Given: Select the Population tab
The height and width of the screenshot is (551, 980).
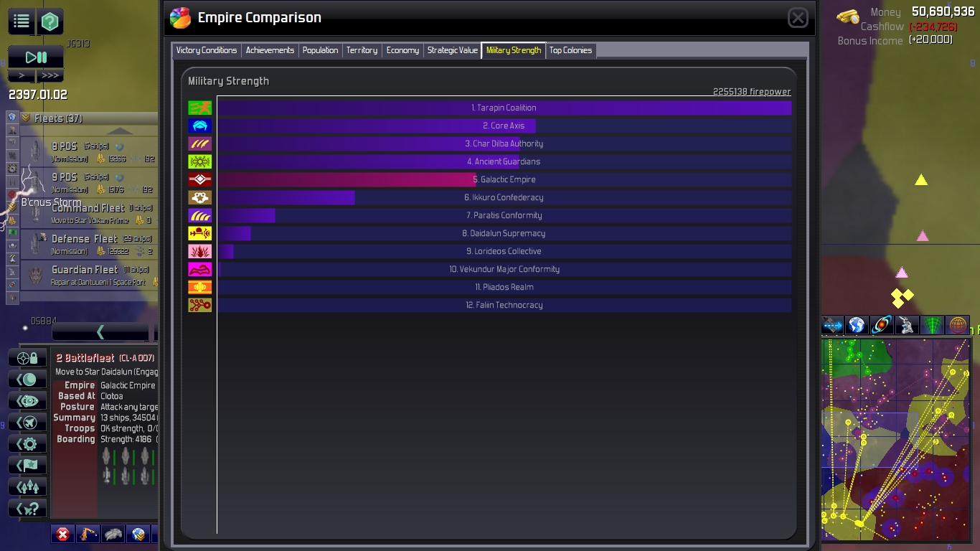Looking at the screenshot, I should coord(320,50).
